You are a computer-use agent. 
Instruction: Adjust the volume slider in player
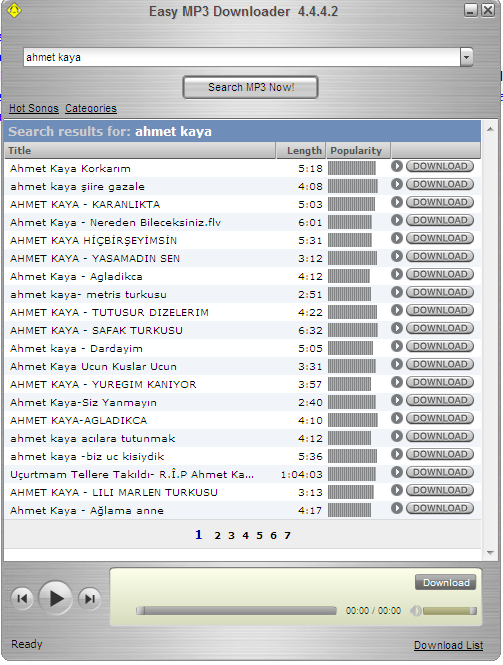click(x=450, y=611)
